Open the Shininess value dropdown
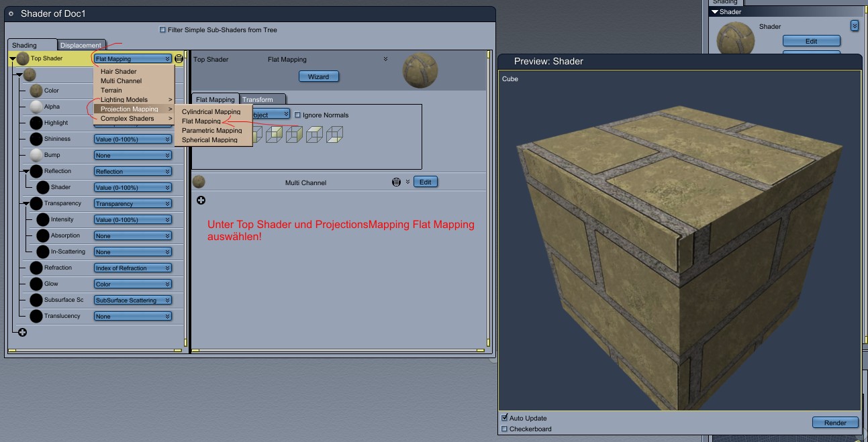Viewport: 868px width, 442px height. (x=133, y=140)
